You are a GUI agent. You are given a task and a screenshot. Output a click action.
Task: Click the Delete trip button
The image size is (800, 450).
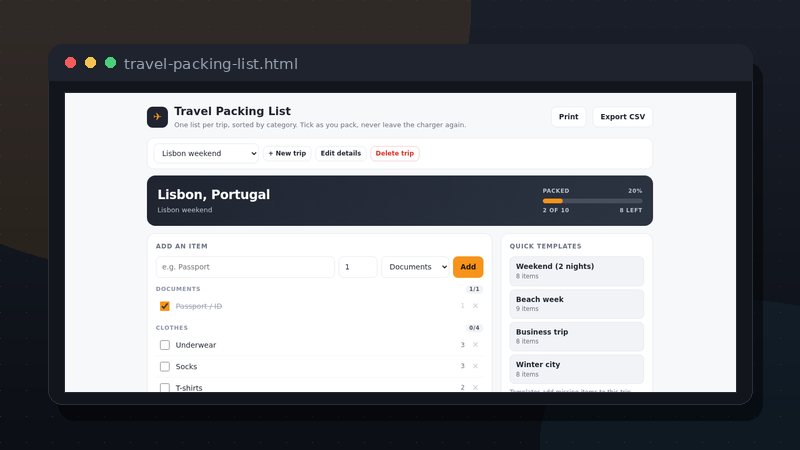394,153
